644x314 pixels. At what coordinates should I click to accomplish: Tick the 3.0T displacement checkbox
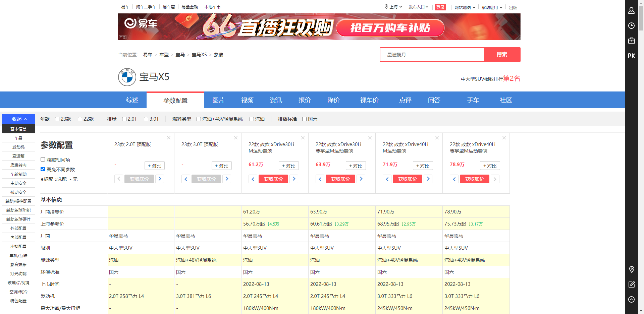point(146,119)
